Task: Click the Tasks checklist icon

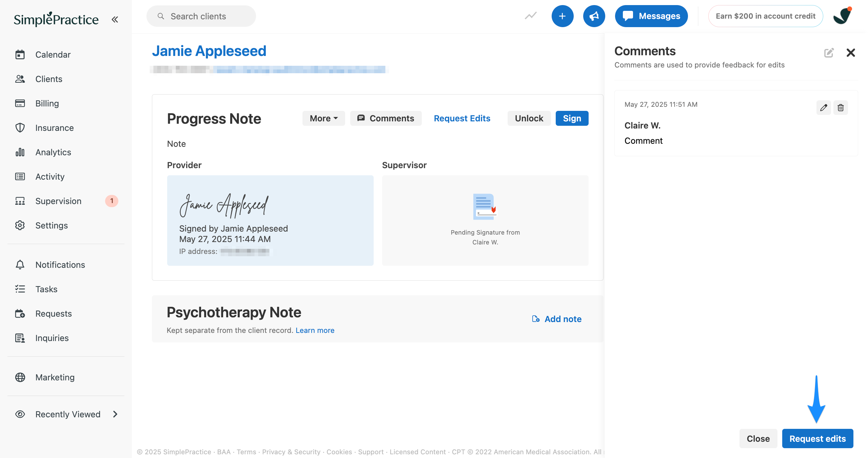Action: pos(20,289)
